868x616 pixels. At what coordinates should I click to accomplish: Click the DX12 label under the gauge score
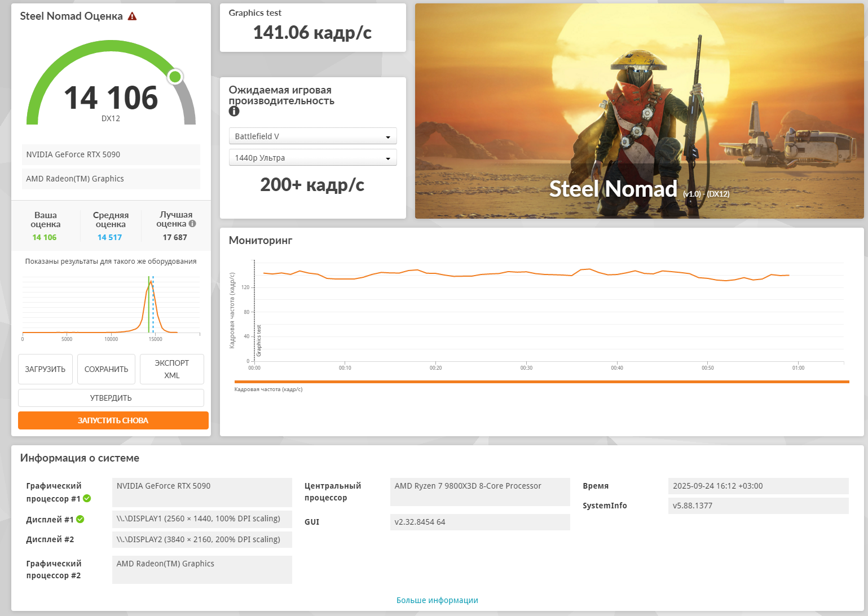[111, 118]
